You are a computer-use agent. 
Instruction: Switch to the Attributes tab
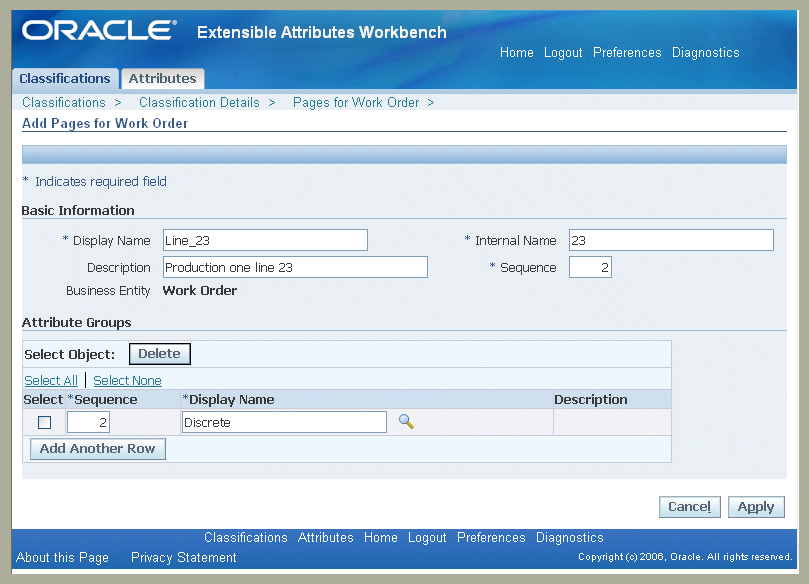[163, 78]
